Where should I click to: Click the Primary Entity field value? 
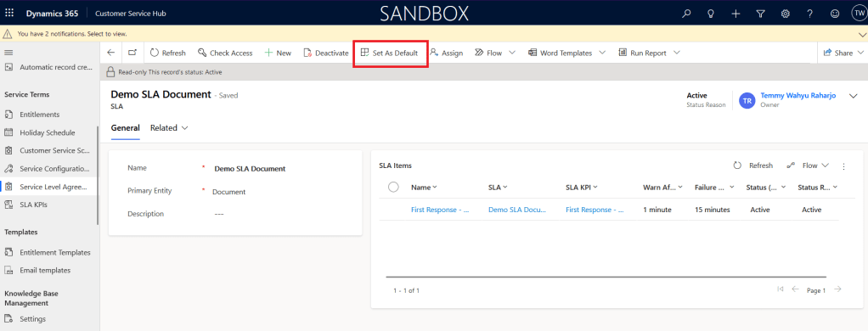click(229, 192)
